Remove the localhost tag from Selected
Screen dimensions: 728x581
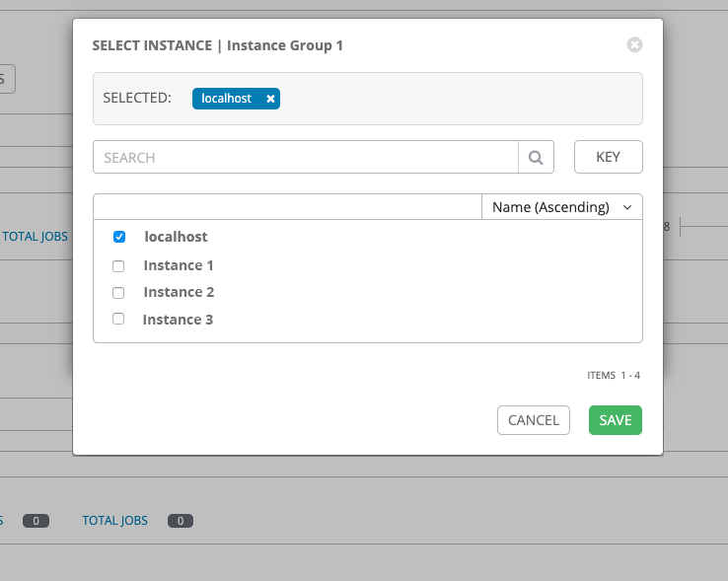point(270,99)
